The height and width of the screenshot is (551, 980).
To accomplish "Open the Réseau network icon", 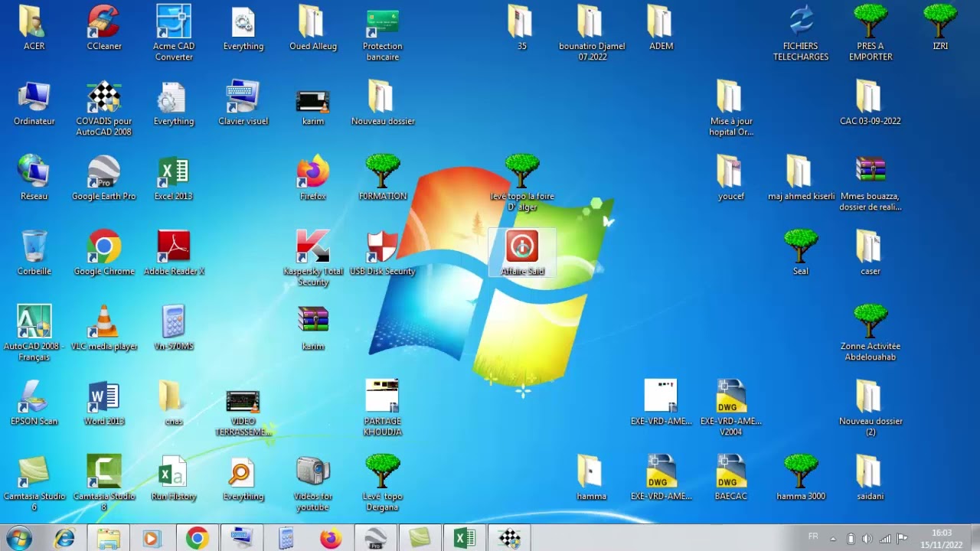I will pyautogui.click(x=34, y=178).
